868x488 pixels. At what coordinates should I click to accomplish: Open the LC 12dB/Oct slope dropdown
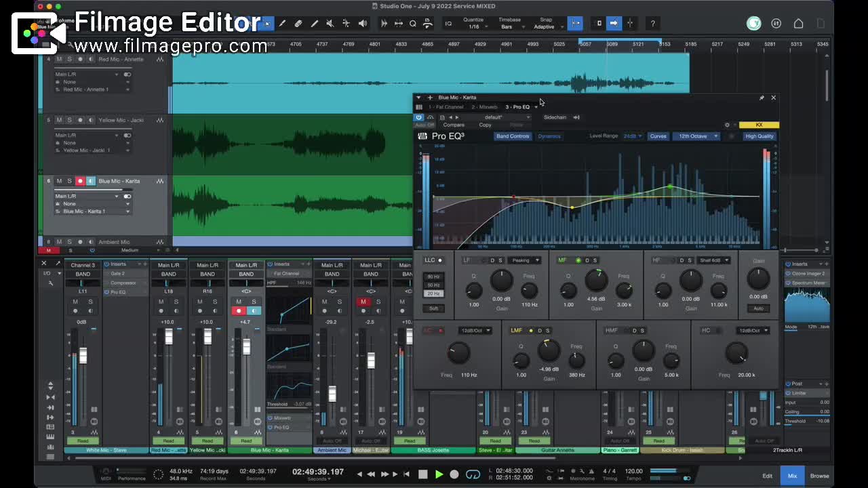pos(475,331)
